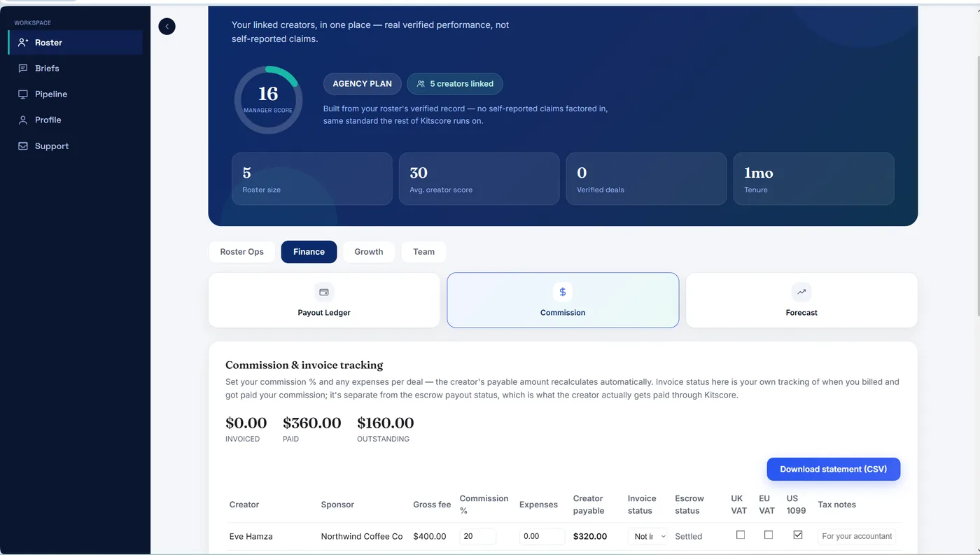The width and height of the screenshot is (980, 555).
Task: Open the Payout Ledger card
Action: tap(324, 300)
